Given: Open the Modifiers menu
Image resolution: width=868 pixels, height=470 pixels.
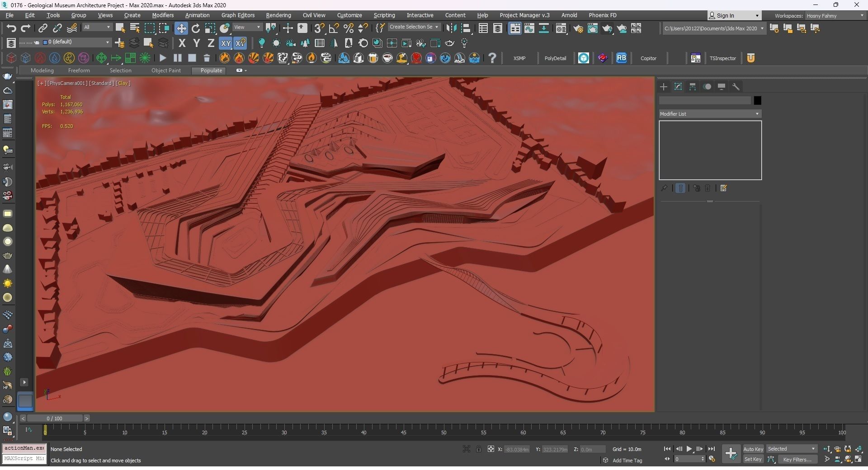Looking at the screenshot, I should click(x=163, y=15).
